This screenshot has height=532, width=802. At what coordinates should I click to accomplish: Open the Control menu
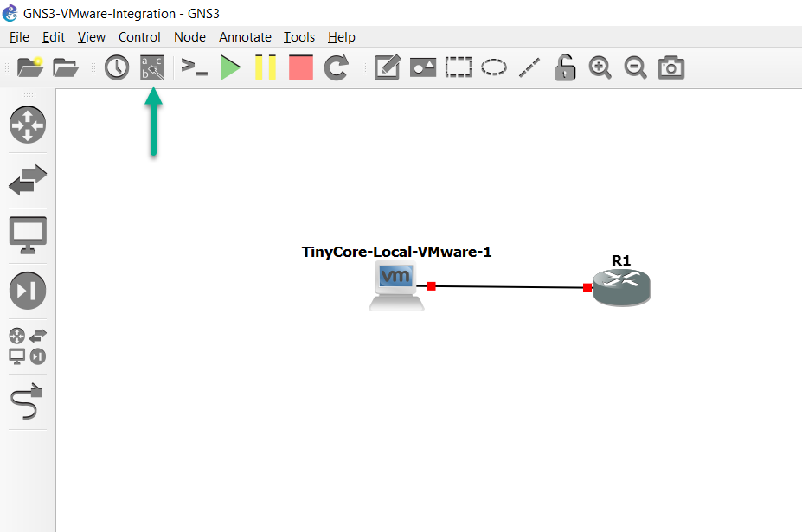pyautogui.click(x=139, y=37)
